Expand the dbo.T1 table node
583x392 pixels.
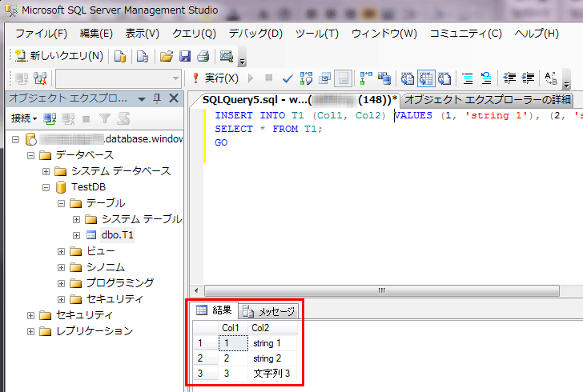click(x=76, y=235)
